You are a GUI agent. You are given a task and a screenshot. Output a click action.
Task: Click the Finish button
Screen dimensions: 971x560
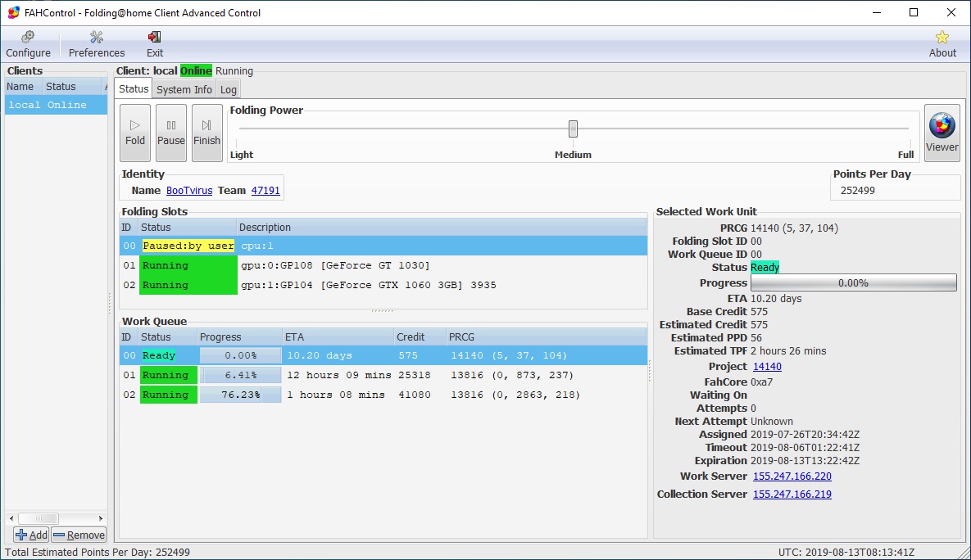(x=206, y=133)
